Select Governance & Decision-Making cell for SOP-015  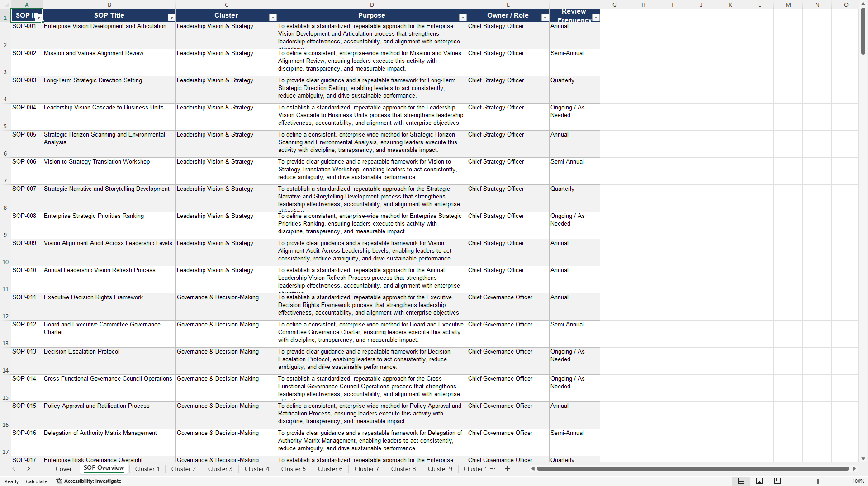coord(226,415)
